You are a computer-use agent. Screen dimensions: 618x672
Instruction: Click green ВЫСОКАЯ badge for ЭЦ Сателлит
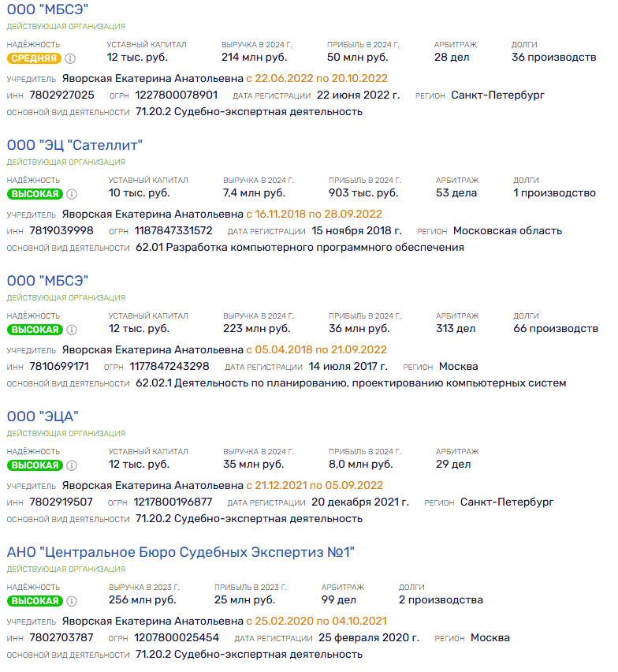coord(35,194)
